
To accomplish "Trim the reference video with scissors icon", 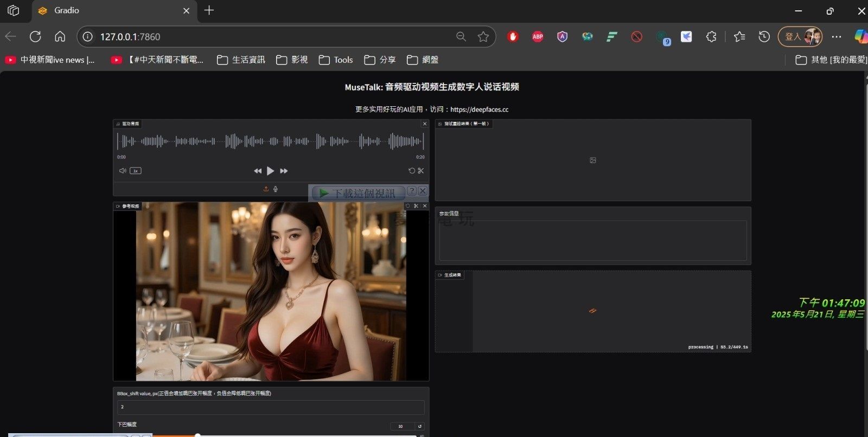I will [x=416, y=206].
